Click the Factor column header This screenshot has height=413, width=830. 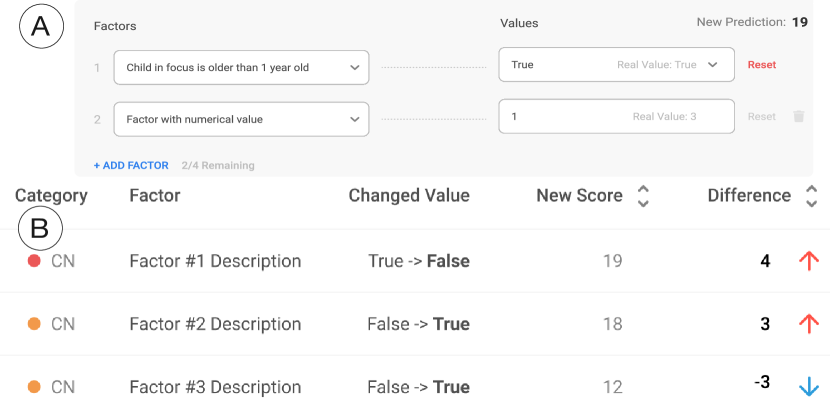pos(155,196)
